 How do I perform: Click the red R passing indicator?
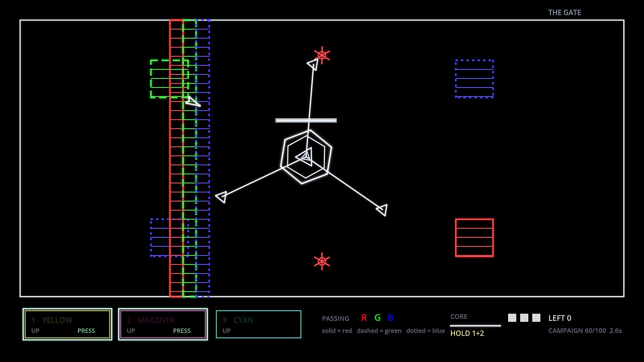tap(364, 318)
